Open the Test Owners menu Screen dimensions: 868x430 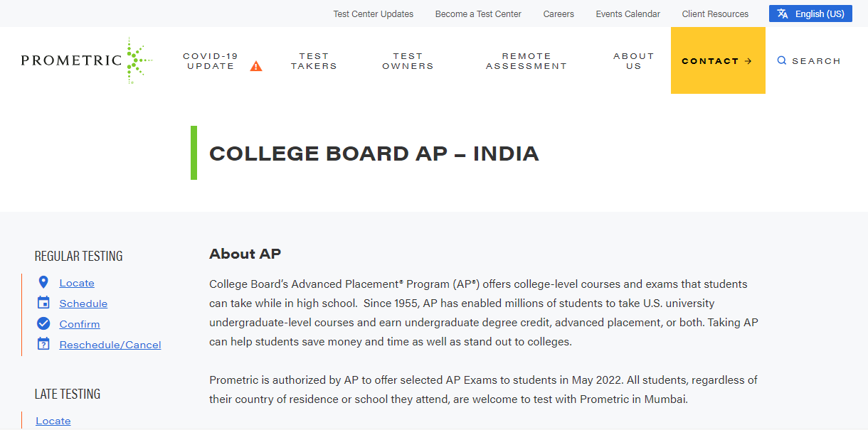click(x=408, y=61)
